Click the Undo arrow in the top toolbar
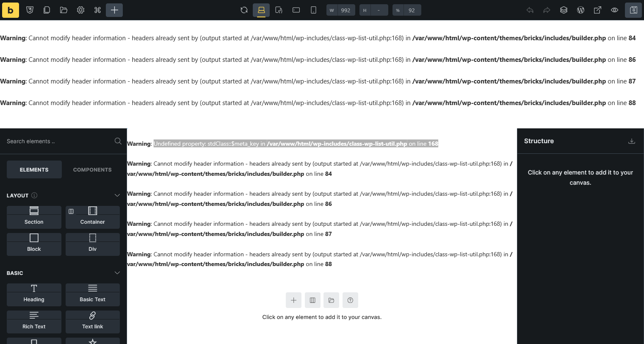The image size is (644, 344). [x=530, y=10]
